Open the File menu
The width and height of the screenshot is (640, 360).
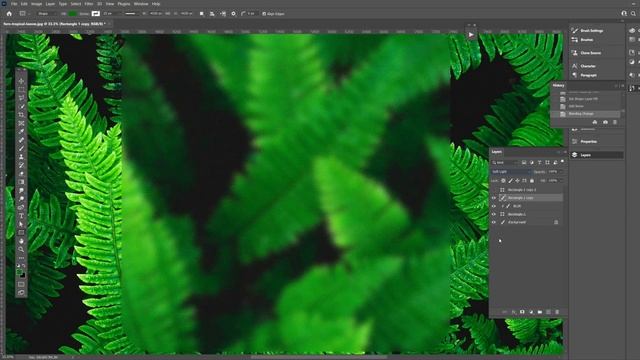pyautogui.click(x=14, y=4)
